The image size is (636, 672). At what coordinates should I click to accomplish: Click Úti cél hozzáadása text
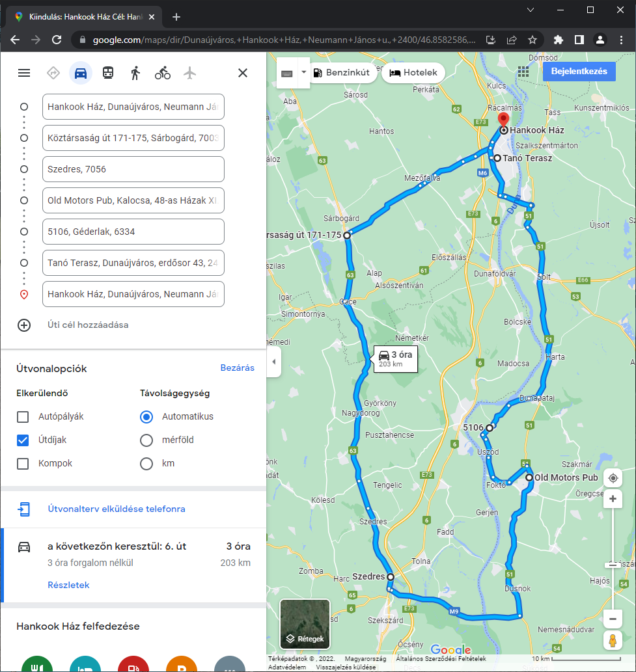[x=88, y=325]
